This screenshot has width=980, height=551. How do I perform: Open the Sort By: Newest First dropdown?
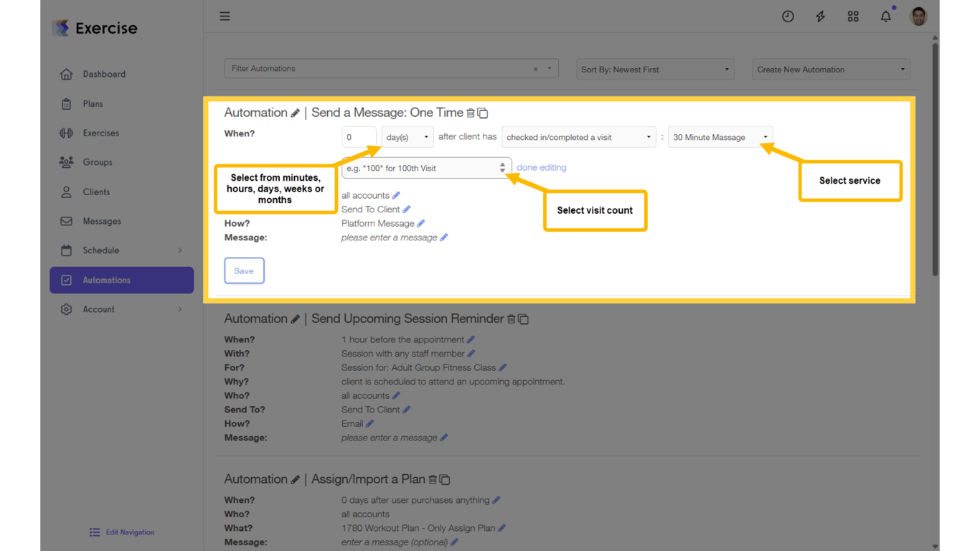654,69
